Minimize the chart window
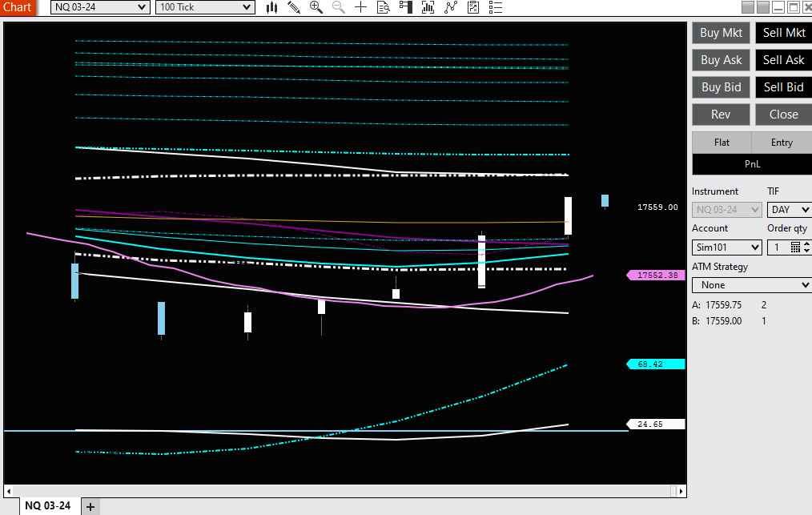The height and width of the screenshot is (515, 812). coord(778,7)
